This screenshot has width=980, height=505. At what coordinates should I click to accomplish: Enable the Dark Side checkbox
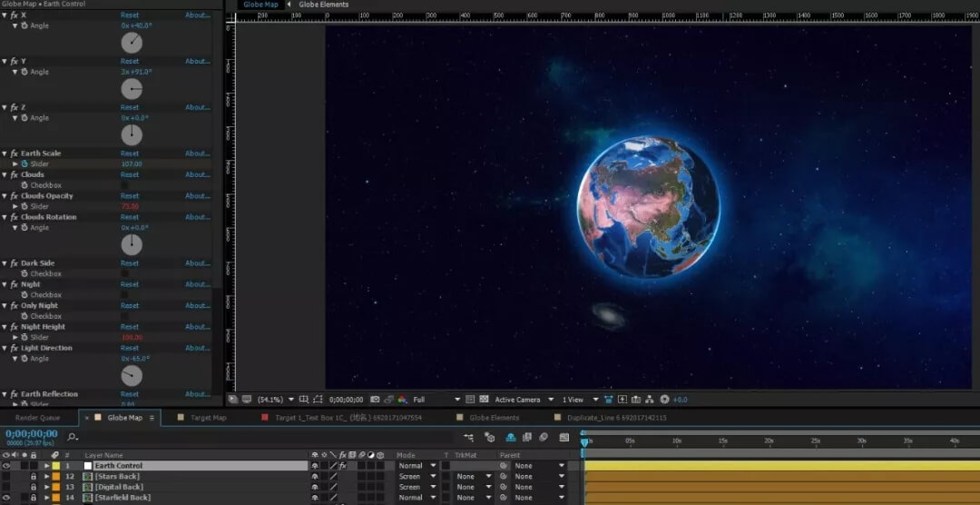click(125, 273)
